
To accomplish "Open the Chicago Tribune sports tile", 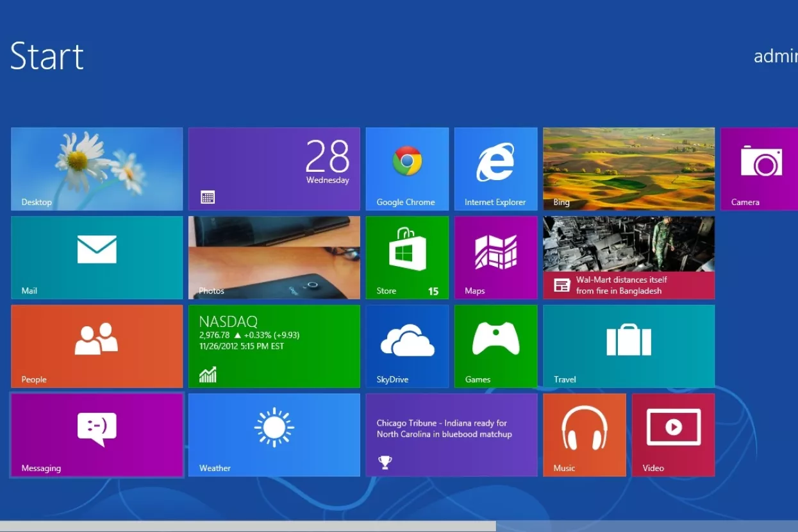I will point(451,435).
